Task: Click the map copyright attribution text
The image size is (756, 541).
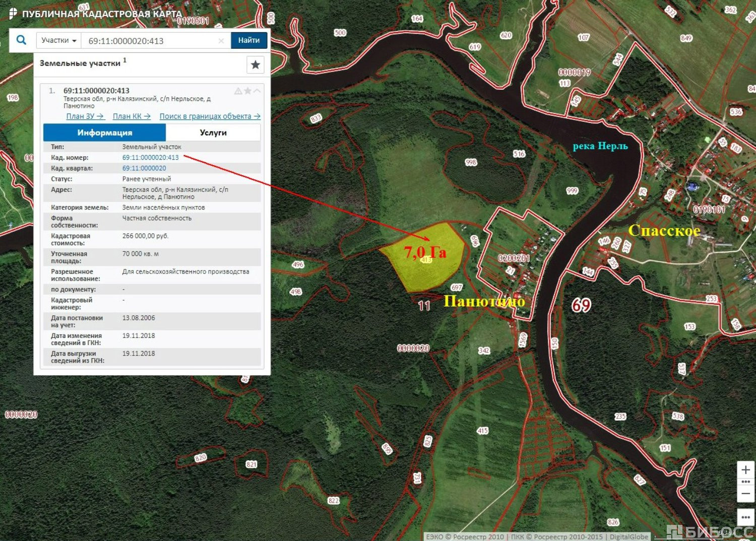Action: pos(537,537)
